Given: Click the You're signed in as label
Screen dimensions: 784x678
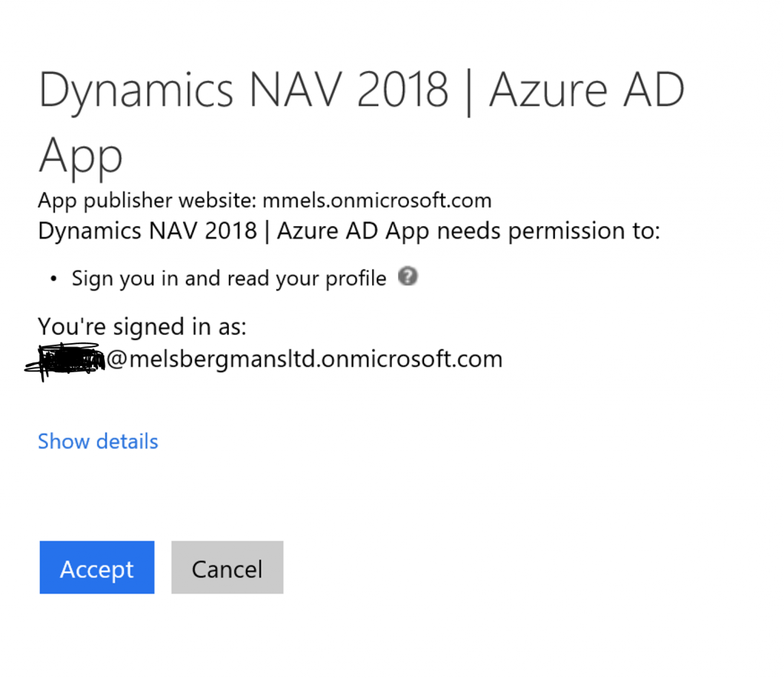Looking at the screenshot, I should [x=142, y=327].
